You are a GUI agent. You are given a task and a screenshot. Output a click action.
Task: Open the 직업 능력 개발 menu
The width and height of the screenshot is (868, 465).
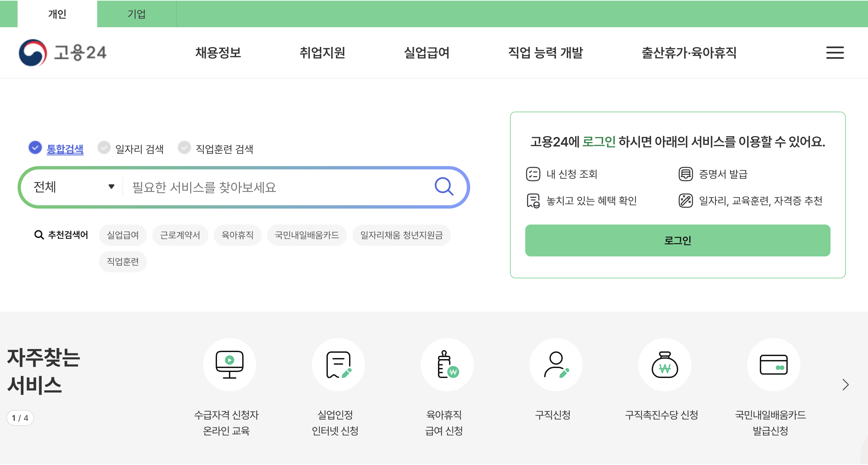coord(545,52)
